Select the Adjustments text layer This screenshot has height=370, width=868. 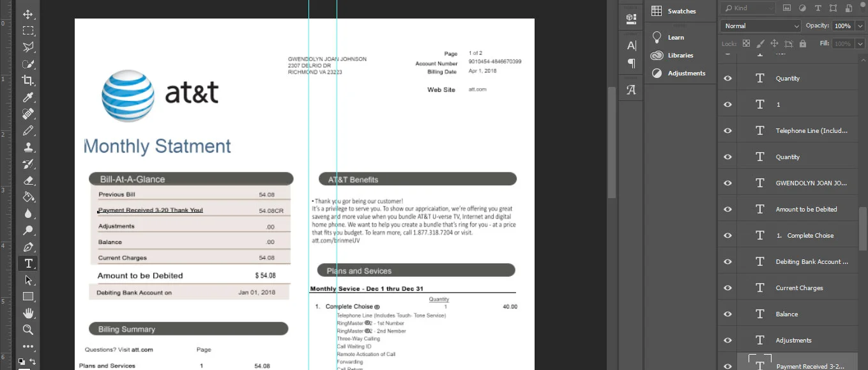point(793,340)
